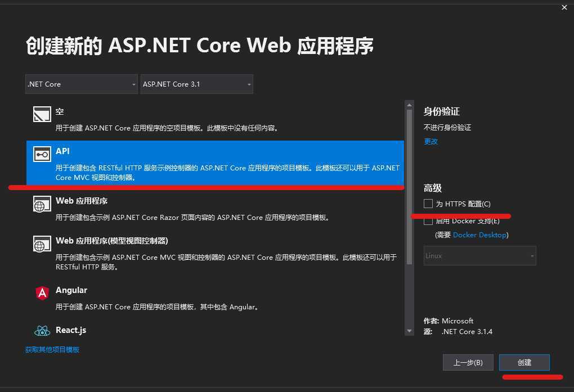The image size is (574, 392).
Task: Open the ASP.NET Core 3.1 version dropdown
Action: pyautogui.click(x=196, y=84)
